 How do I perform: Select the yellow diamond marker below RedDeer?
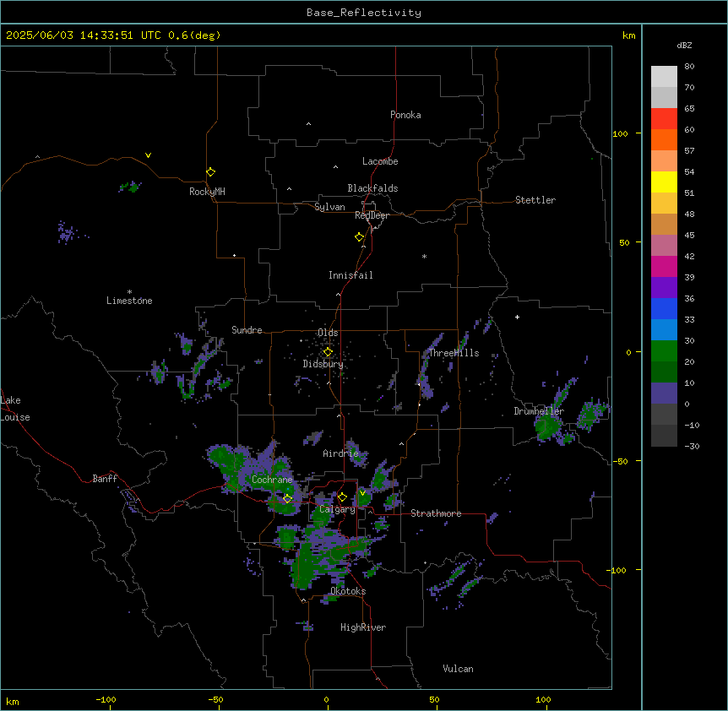pyautogui.click(x=360, y=237)
